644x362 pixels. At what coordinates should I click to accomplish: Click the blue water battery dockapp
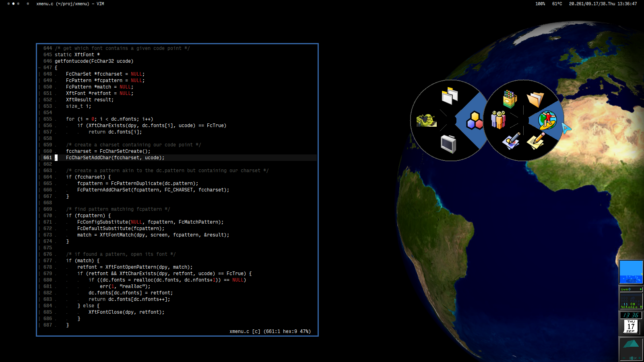(x=631, y=272)
